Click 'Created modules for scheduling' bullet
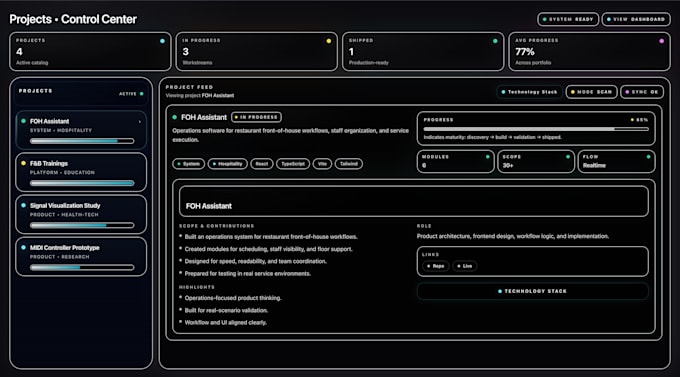 coord(268,249)
